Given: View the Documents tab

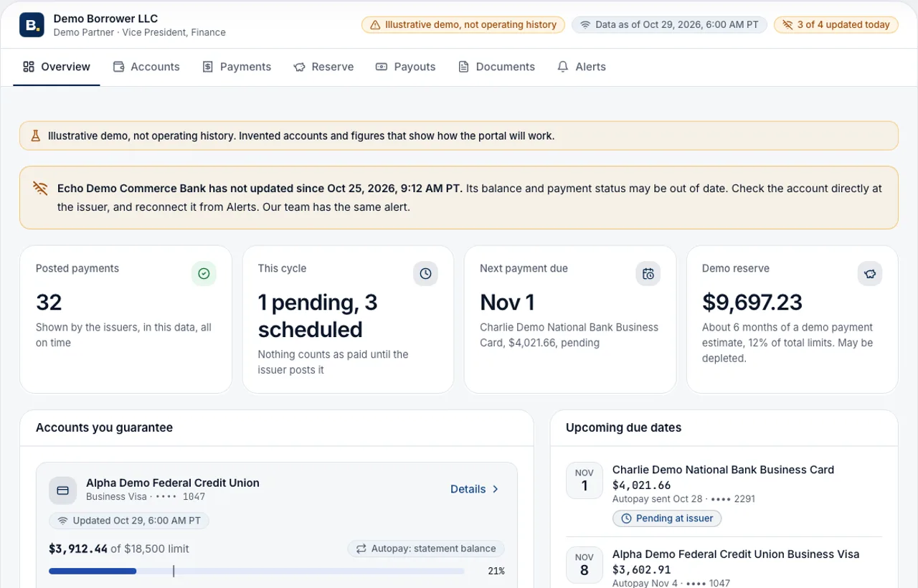Looking at the screenshot, I should pos(496,67).
